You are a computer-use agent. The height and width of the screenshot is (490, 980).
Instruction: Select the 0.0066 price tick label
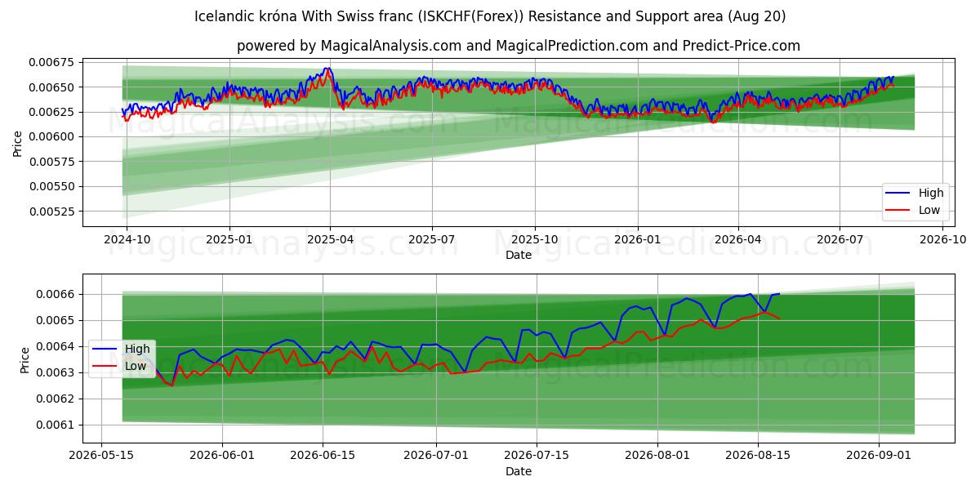click(x=54, y=294)
